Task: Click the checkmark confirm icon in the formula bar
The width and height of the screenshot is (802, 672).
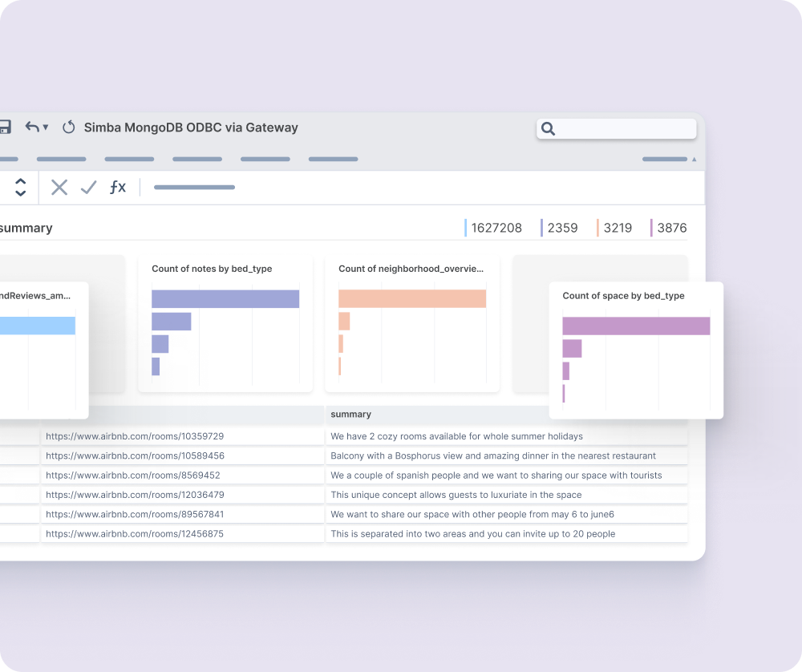Action: [88, 187]
